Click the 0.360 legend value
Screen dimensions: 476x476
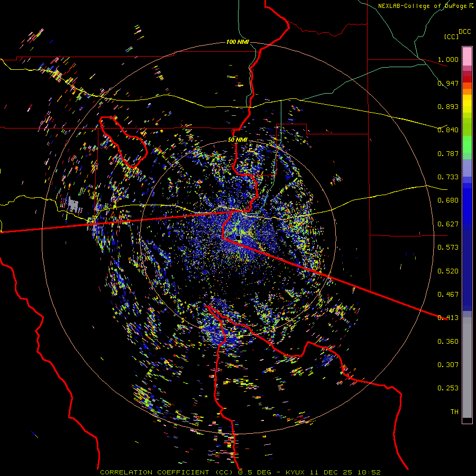click(x=448, y=341)
